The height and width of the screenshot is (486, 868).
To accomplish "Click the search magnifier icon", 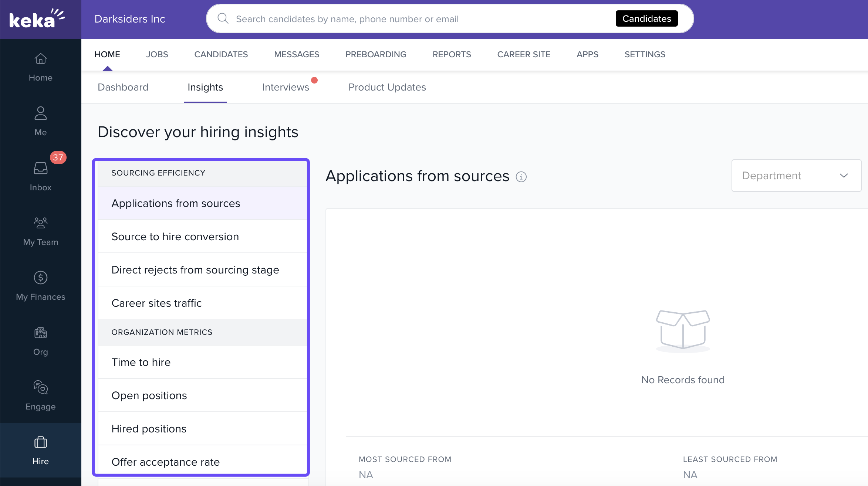I will point(223,18).
